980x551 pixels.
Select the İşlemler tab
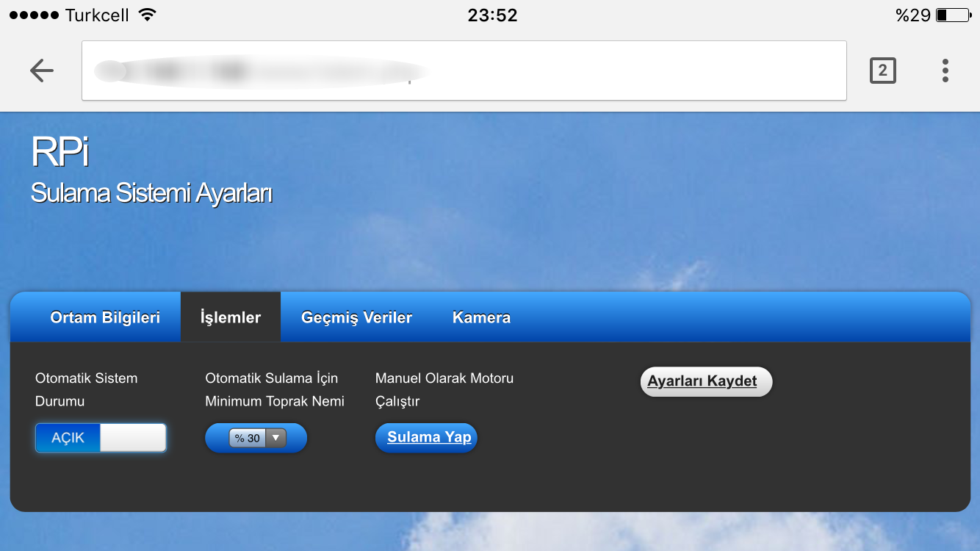click(x=231, y=317)
